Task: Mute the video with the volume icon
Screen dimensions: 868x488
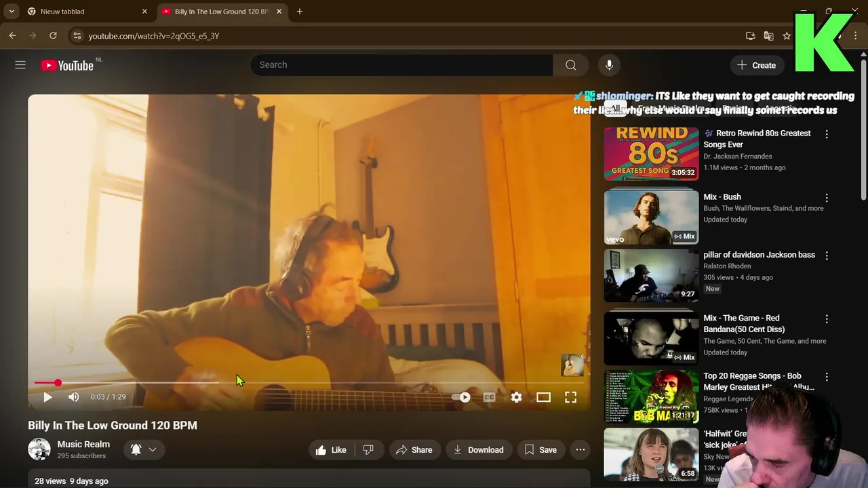Action: [x=73, y=397]
